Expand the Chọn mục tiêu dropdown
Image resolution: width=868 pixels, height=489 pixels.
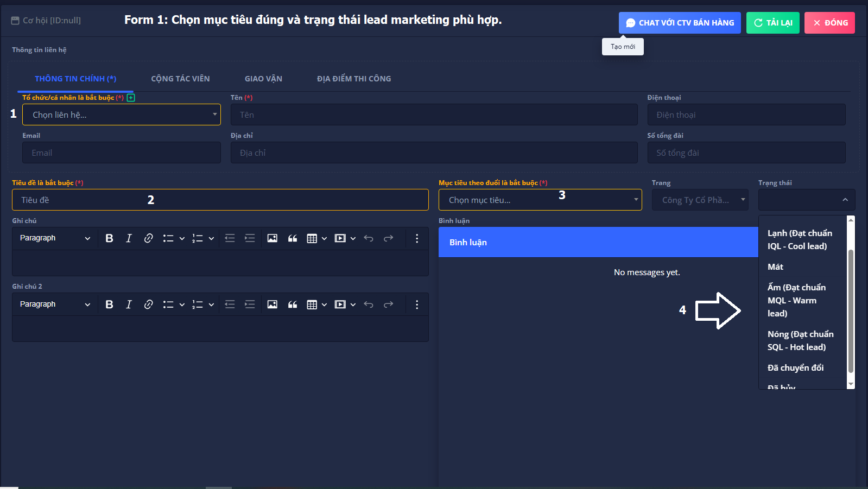[x=540, y=200]
